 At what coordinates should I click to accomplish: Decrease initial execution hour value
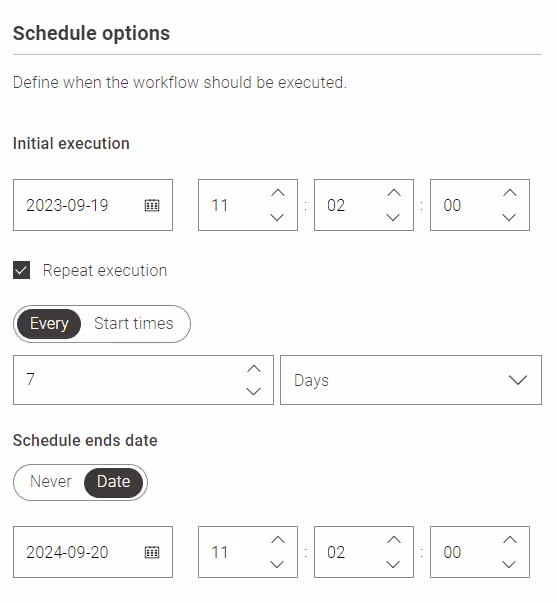(x=277, y=218)
